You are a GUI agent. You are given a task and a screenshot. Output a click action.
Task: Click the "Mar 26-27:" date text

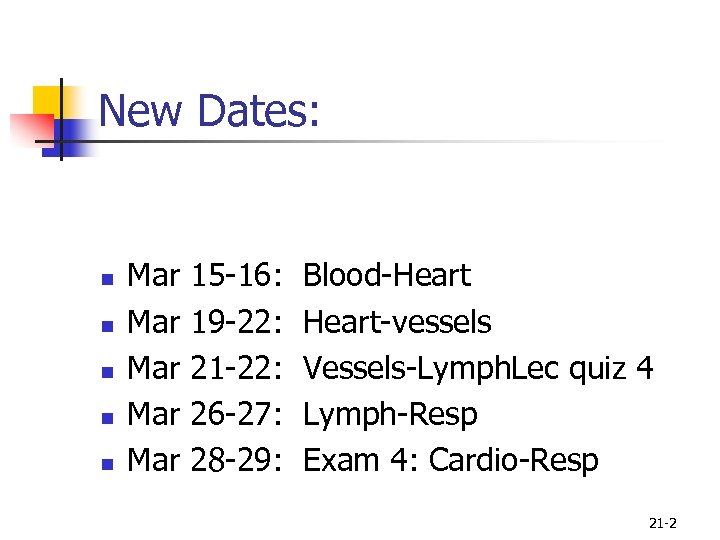[x=207, y=414]
